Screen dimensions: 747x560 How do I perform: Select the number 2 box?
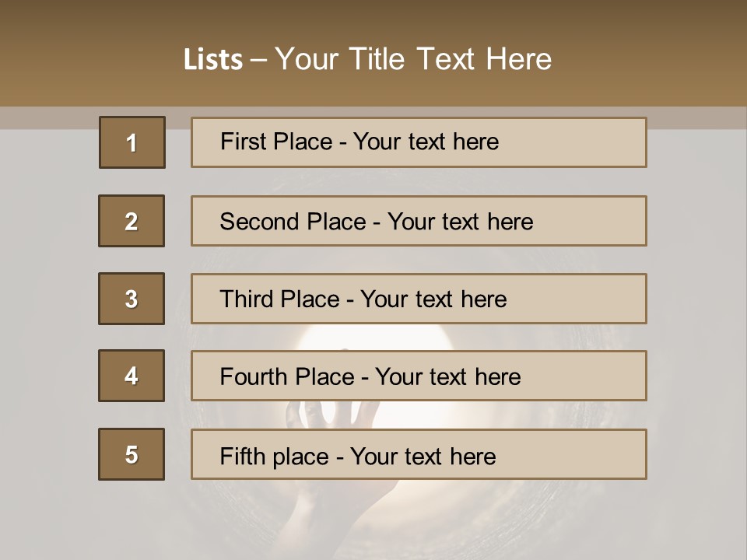pos(132,221)
